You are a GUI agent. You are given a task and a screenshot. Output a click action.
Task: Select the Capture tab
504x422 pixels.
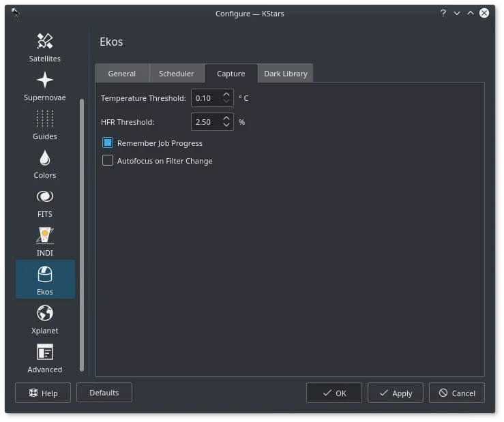coord(231,74)
